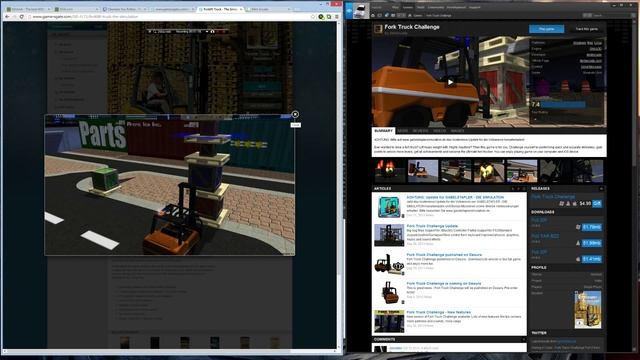Select the active Forklift Truck Chrome tab
Viewport: 640px width, 360px height.
tap(220, 9)
